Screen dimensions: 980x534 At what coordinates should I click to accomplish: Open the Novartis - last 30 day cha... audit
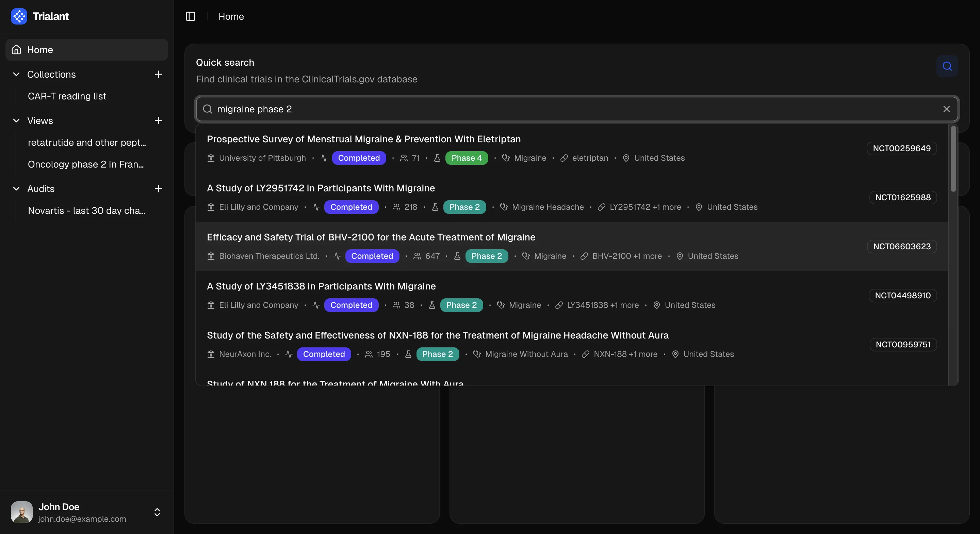87,210
